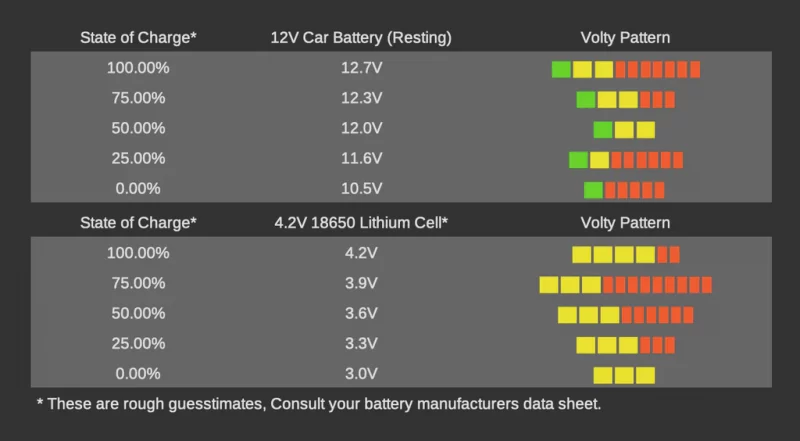
Task: Click the green block in 10.5V pattern row
Action: [593, 190]
